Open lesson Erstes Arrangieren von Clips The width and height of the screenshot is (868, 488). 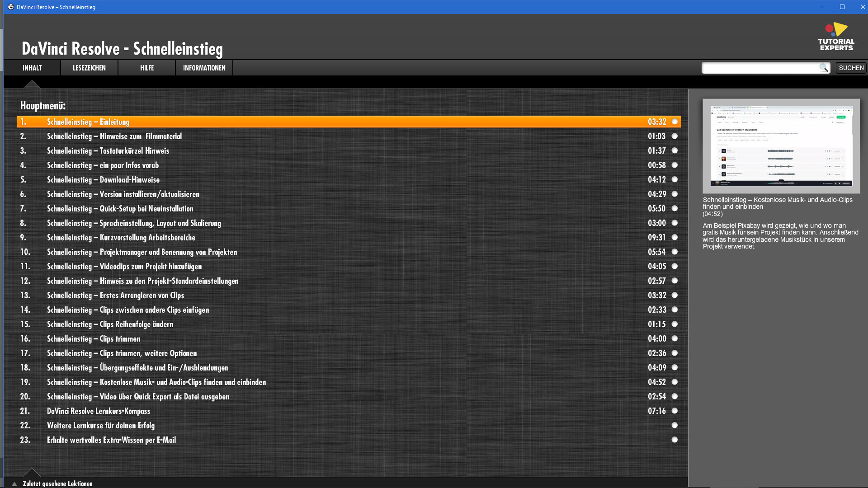349,295
